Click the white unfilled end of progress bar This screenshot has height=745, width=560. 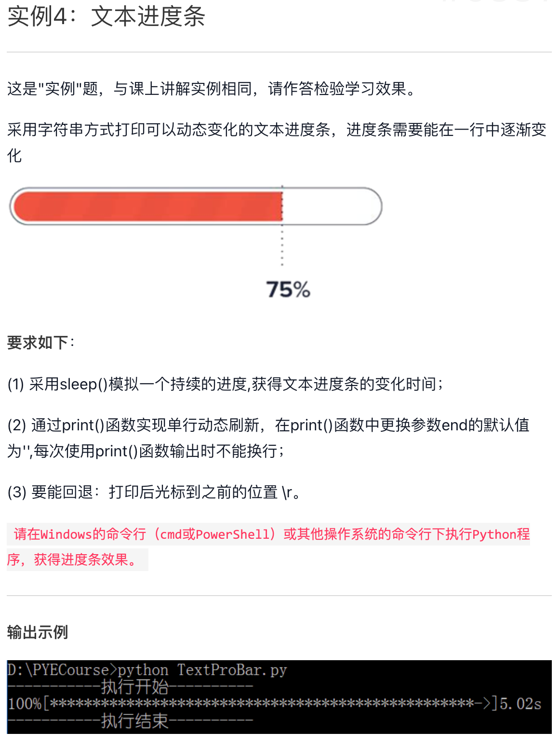click(x=333, y=206)
